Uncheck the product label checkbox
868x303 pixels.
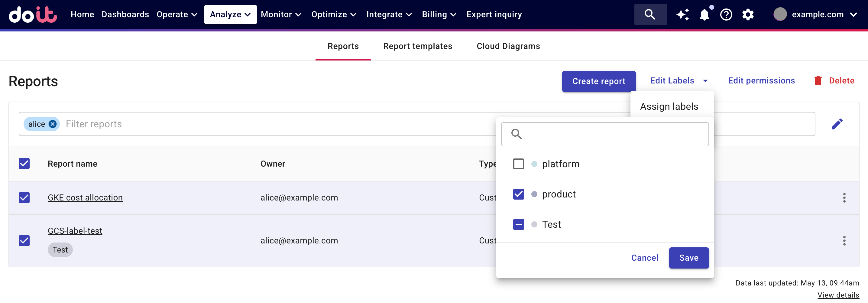click(518, 194)
